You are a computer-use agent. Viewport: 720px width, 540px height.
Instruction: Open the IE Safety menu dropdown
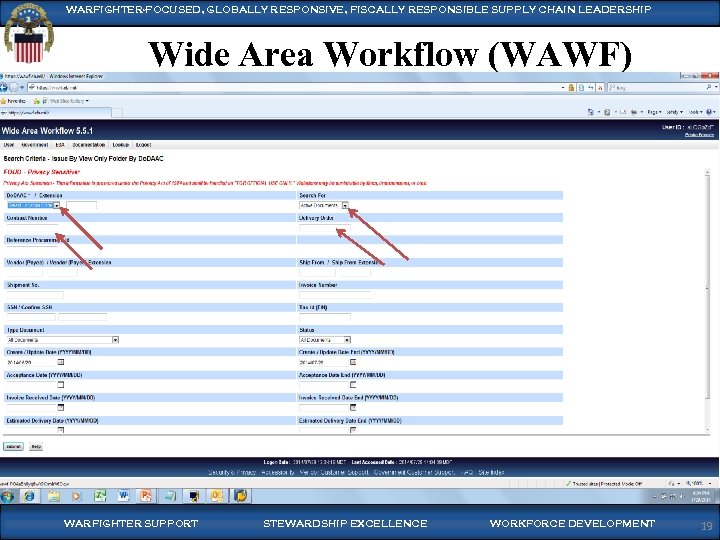point(674,112)
